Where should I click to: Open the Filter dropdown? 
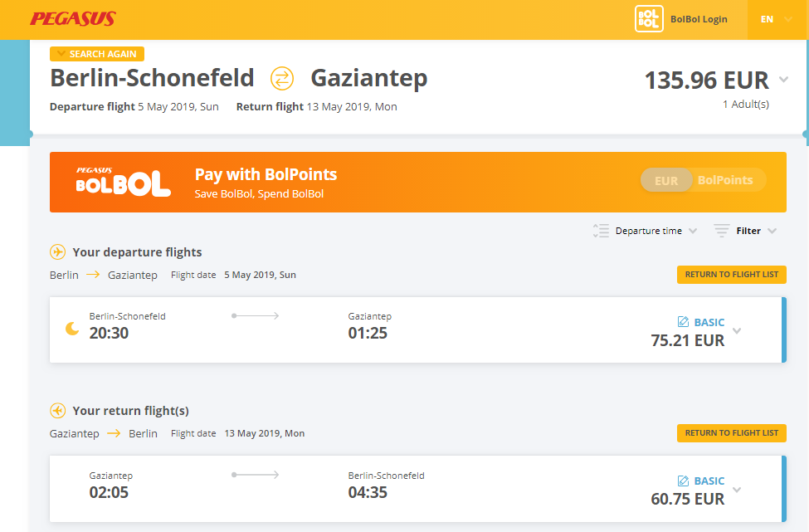756,231
